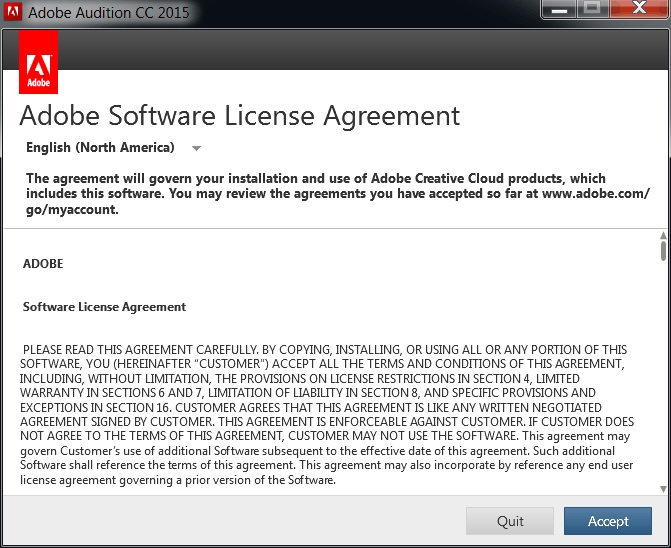Maximize the installer window
The width and height of the screenshot is (671, 548).
[x=593, y=9]
